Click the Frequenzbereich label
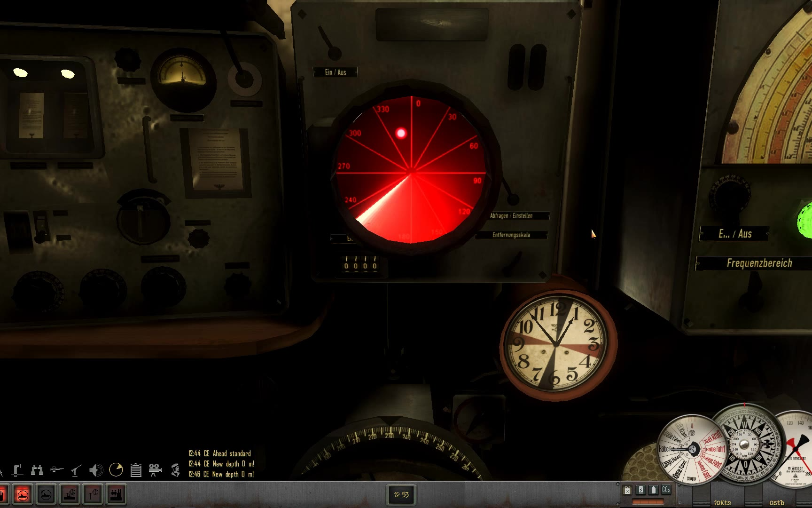Screen dimensions: 812x508 (x=759, y=263)
